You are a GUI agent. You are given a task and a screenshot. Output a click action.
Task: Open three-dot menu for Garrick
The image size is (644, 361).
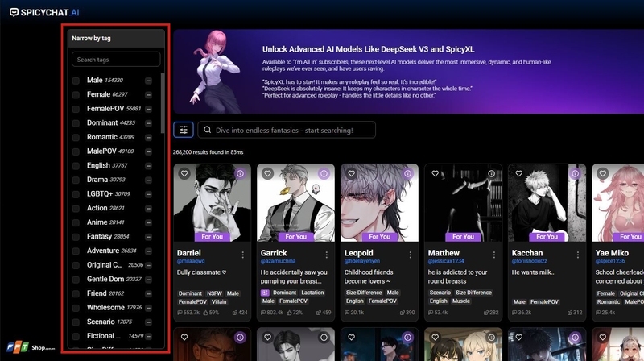click(327, 255)
